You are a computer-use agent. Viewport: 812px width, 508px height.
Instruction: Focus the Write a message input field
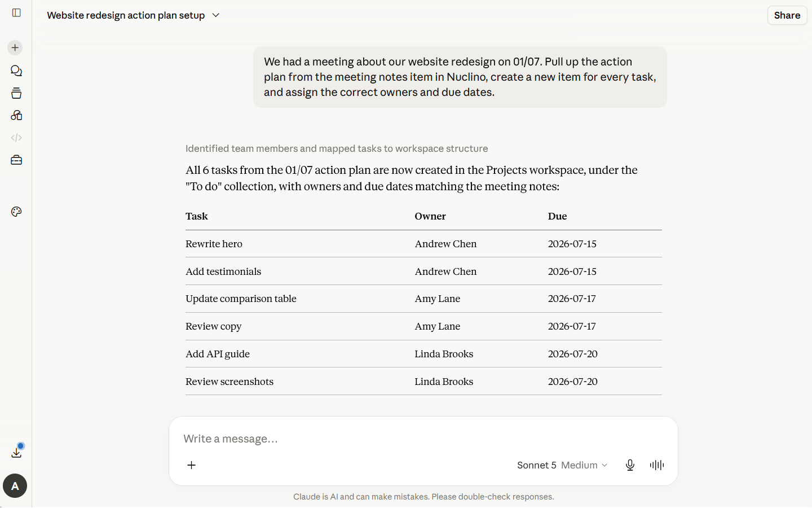(x=423, y=439)
